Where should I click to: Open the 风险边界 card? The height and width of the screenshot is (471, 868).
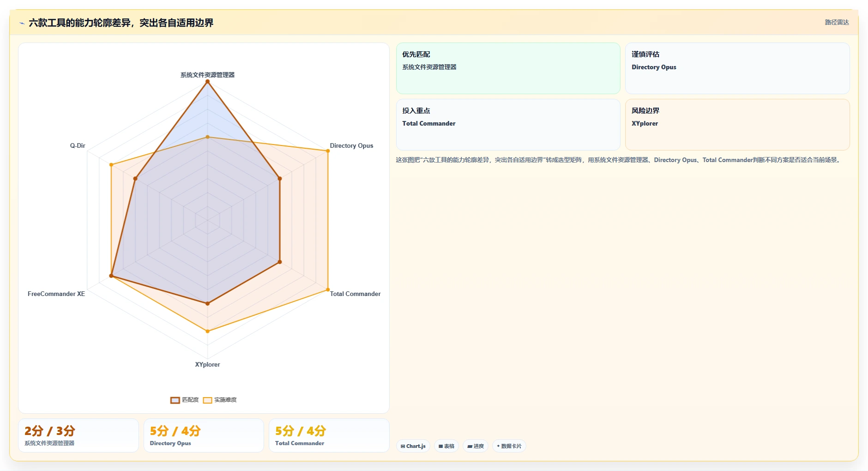click(737, 125)
